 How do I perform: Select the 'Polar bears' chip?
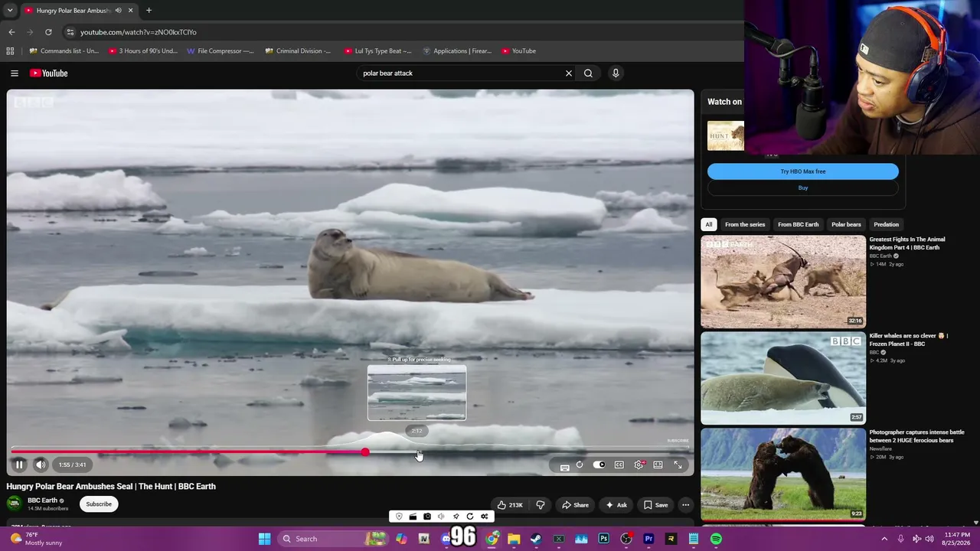(846, 224)
